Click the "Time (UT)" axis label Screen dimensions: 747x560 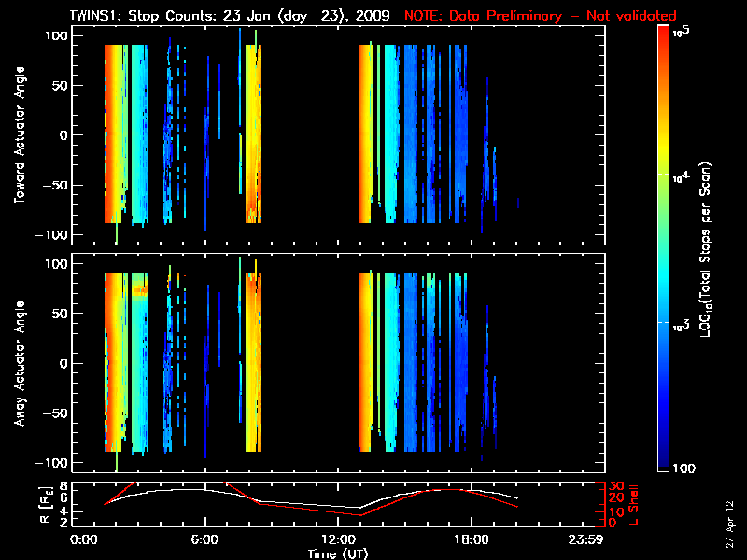340,553
